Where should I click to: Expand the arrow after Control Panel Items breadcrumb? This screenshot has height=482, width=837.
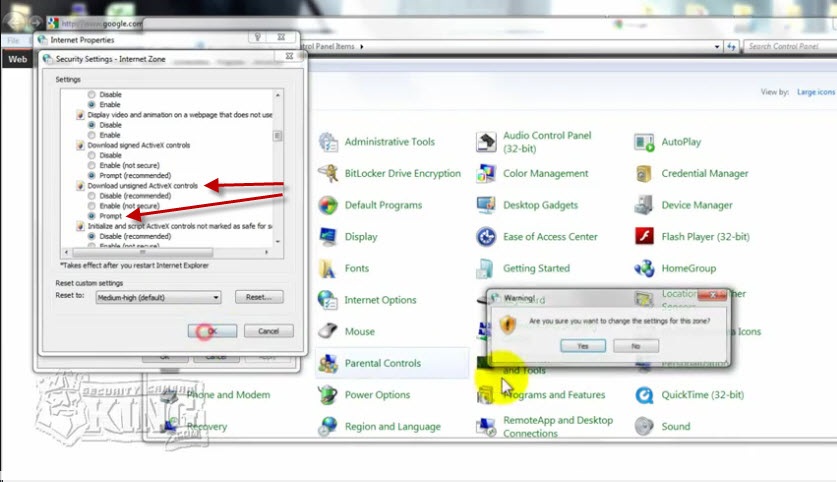361,47
